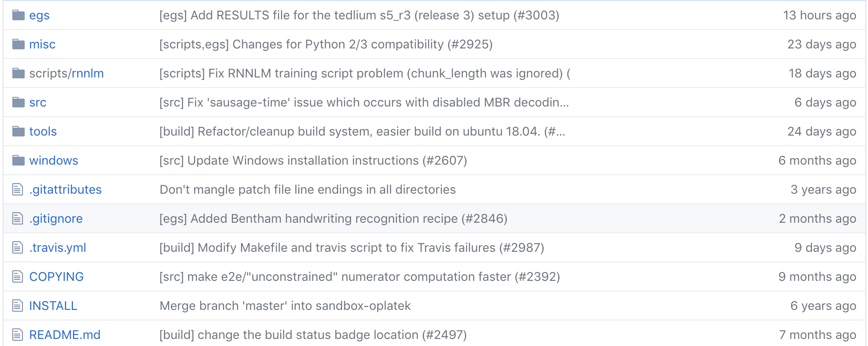
Task: Open the Python 2/3 compatibility commit
Action: coord(326,44)
